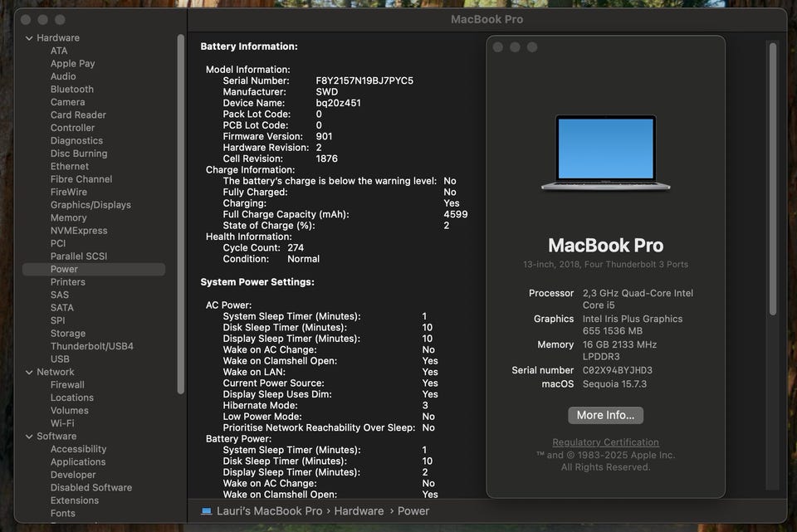Select Locations under Network

(71, 398)
